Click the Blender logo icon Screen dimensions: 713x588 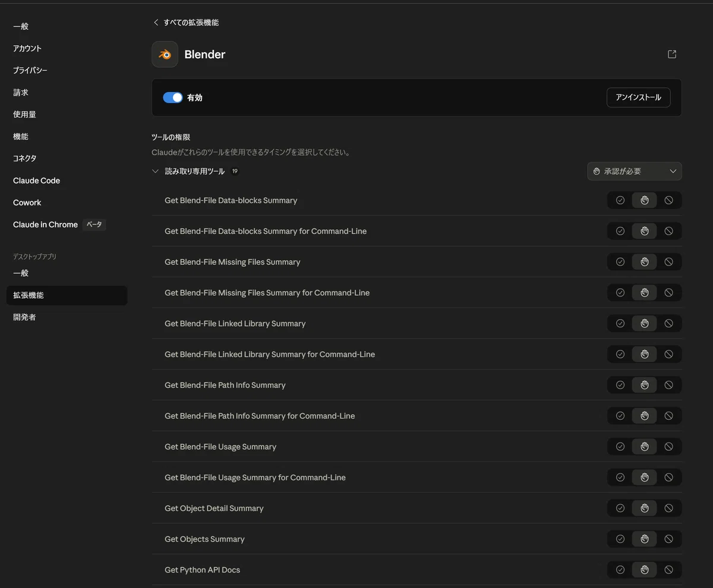pos(165,54)
